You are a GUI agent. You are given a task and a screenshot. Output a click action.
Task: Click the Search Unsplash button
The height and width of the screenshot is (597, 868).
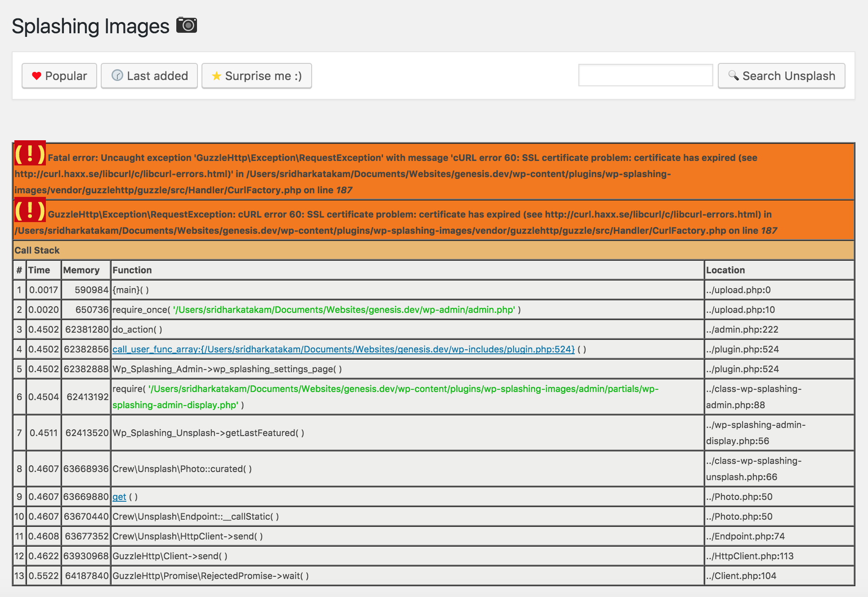(x=782, y=76)
